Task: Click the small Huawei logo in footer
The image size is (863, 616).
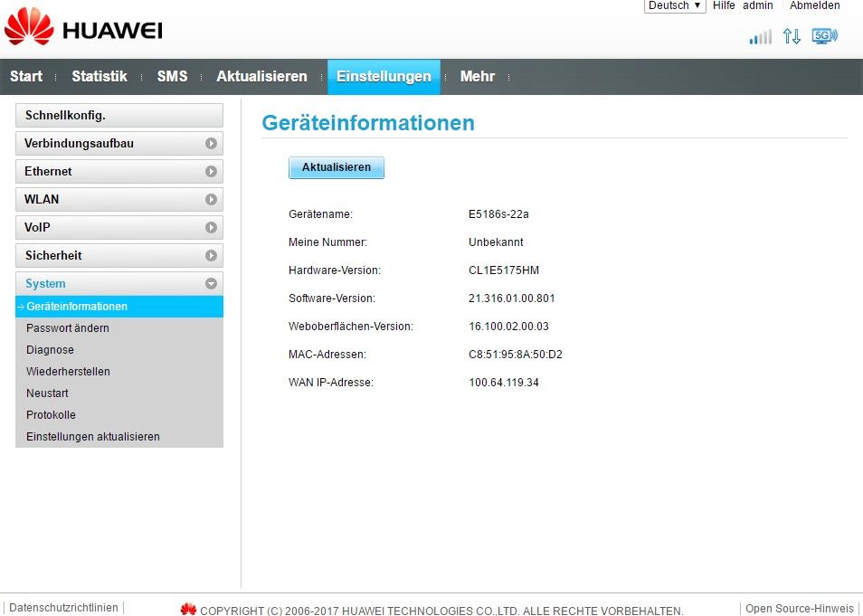Action: coord(188,610)
